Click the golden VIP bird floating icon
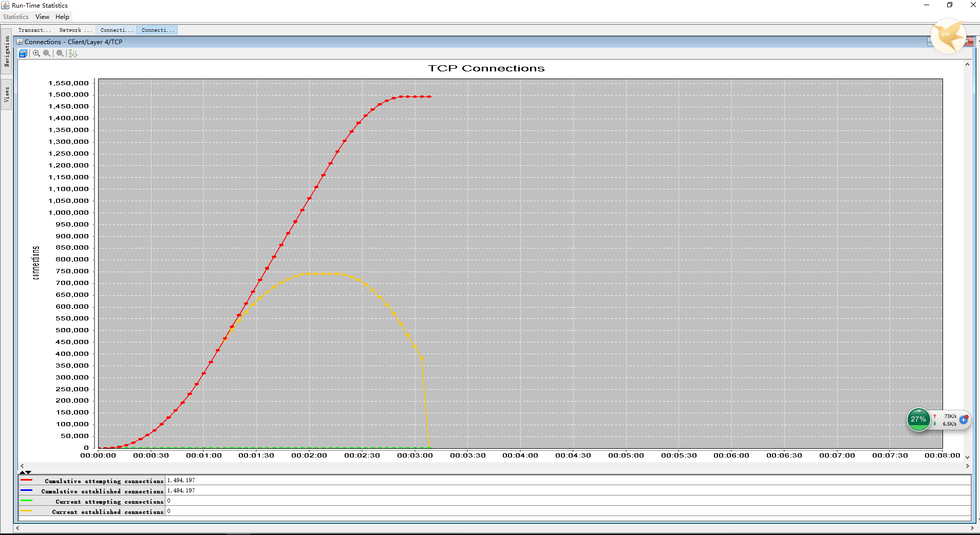Viewport: 980px width, 535px height. point(948,36)
